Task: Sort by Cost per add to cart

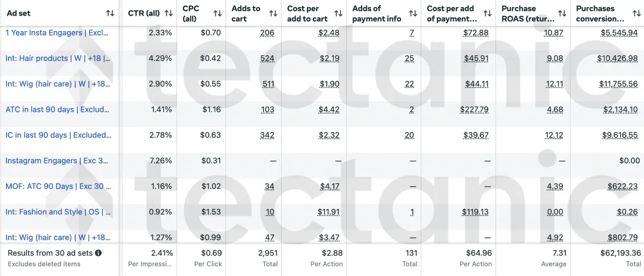Action: coord(338,13)
